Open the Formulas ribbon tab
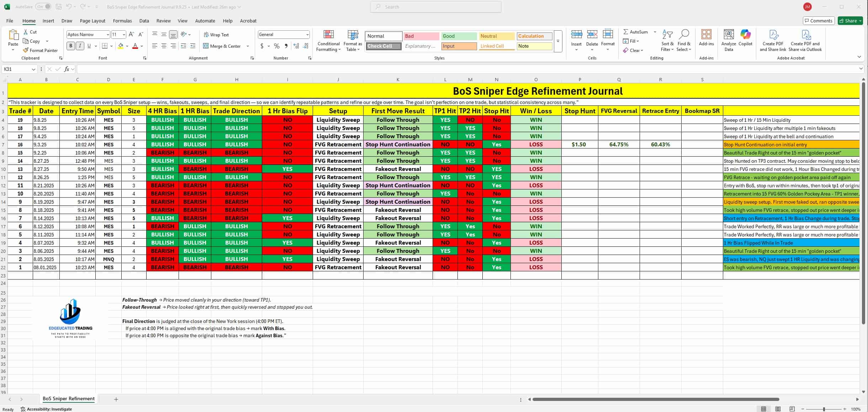This screenshot has width=868, height=412. (x=122, y=21)
